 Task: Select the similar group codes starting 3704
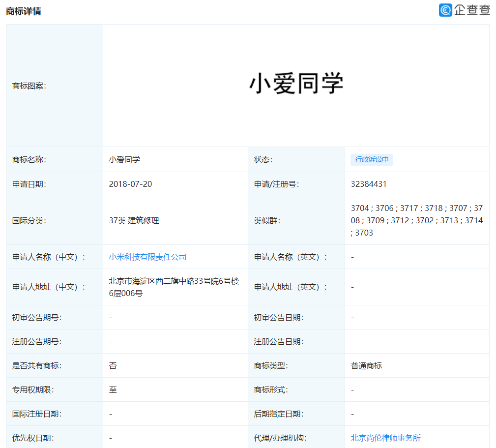(x=416, y=220)
